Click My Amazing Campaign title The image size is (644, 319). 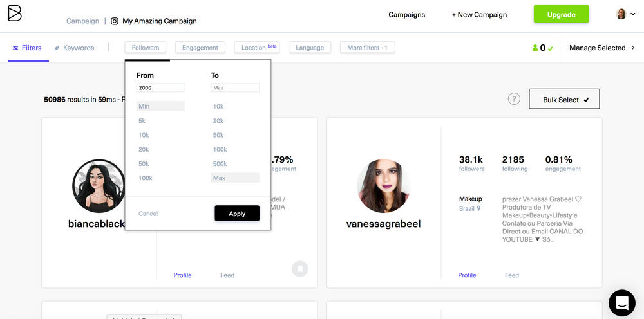159,21
